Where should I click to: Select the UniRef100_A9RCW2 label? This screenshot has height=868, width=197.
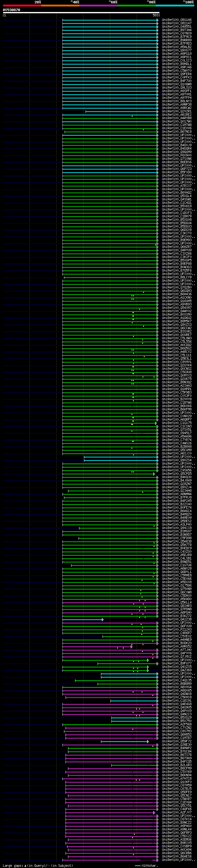tap(177, 108)
